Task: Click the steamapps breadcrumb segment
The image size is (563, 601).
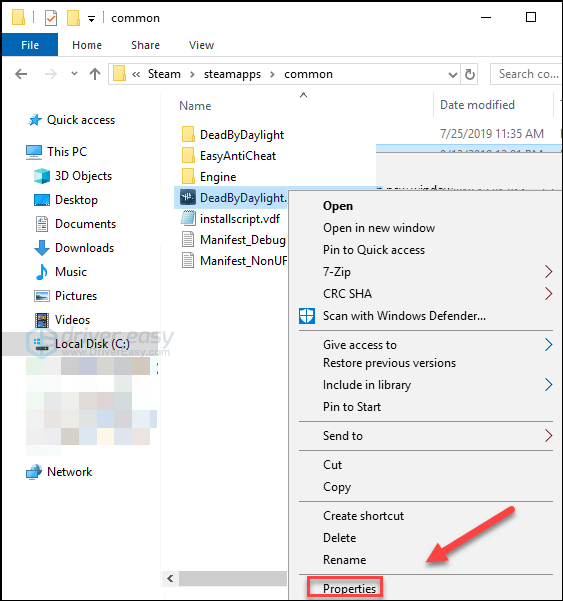Action: coord(232,74)
